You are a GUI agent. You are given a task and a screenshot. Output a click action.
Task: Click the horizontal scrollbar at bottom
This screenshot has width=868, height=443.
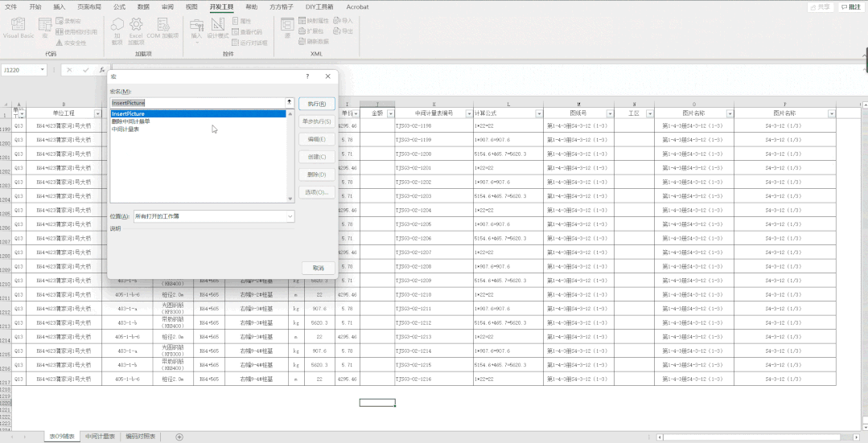pos(753,437)
